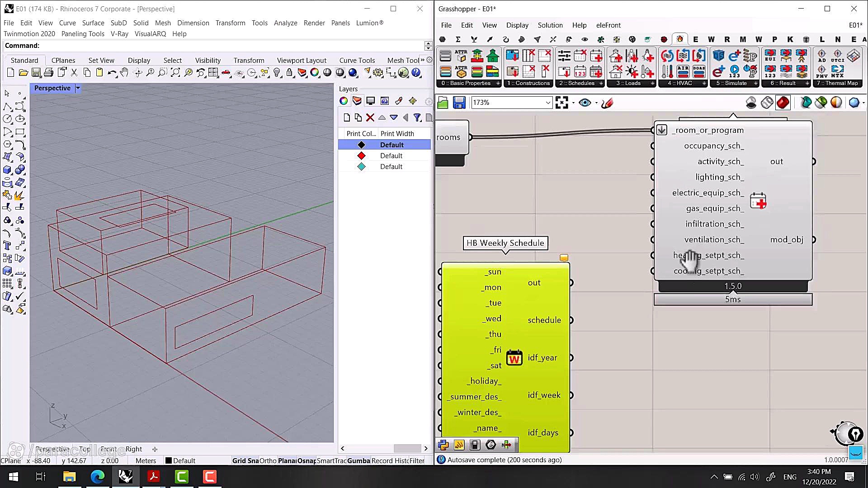This screenshot has width=868, height=488.
Task: Open the Rhino application from Windows taskbar
Action: pos(125,476)
